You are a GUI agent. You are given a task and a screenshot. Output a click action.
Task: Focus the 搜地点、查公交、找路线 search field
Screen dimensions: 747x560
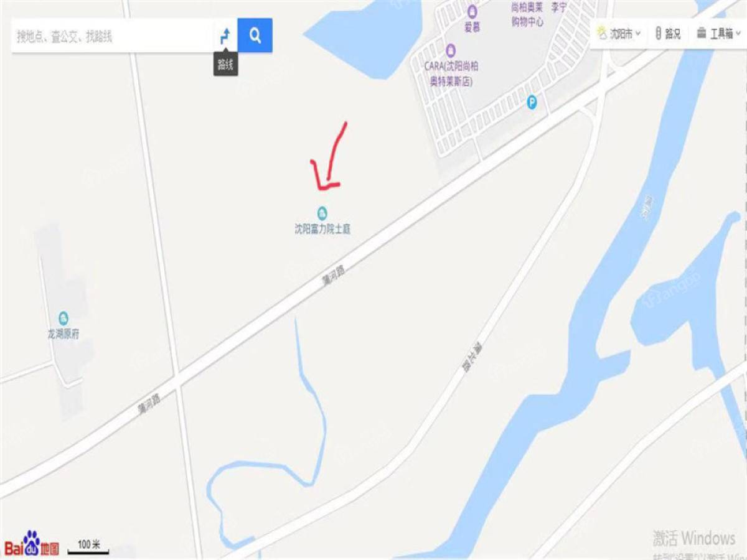[x=112, y=36]
